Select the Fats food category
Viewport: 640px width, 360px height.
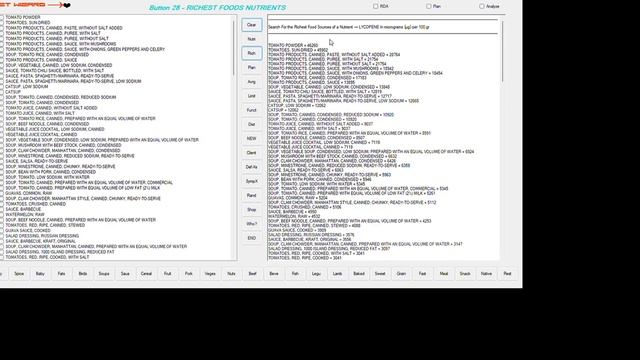[x=61, y=274]
